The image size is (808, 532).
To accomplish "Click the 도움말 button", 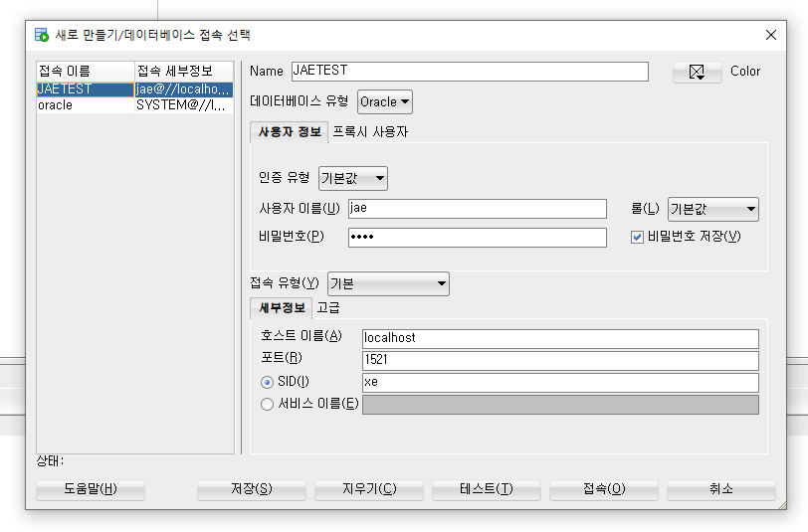I will tap(91, 489).
